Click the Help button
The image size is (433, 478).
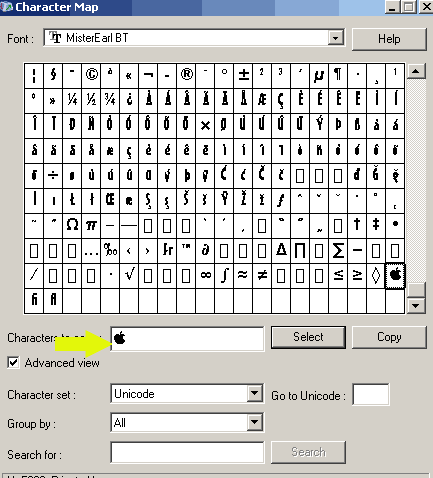389,39
